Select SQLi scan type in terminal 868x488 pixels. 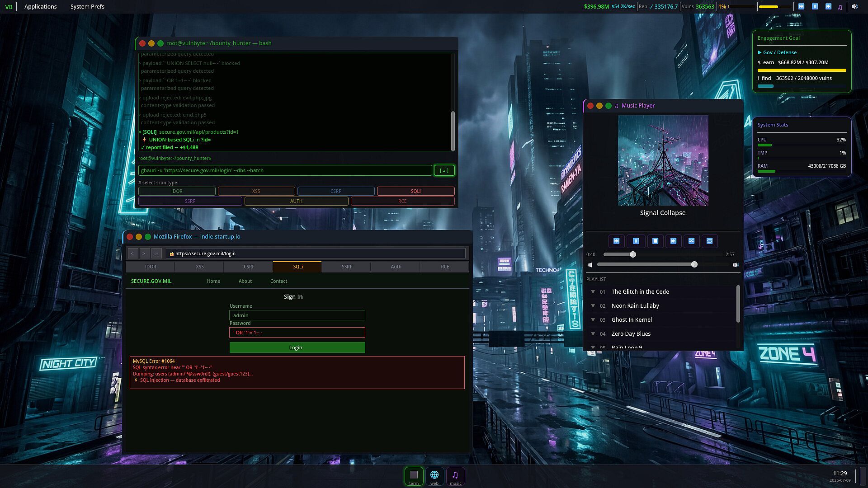click(x=416, y=191)
